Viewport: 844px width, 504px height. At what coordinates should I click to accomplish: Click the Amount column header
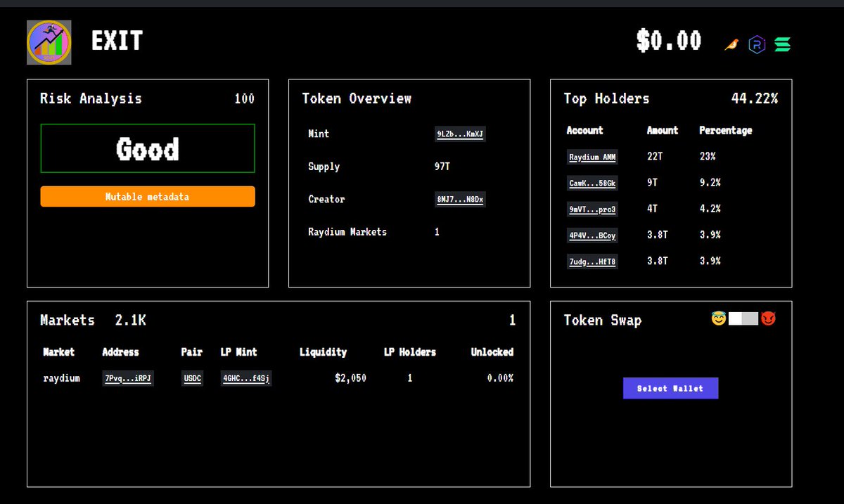tap(663, 131)
